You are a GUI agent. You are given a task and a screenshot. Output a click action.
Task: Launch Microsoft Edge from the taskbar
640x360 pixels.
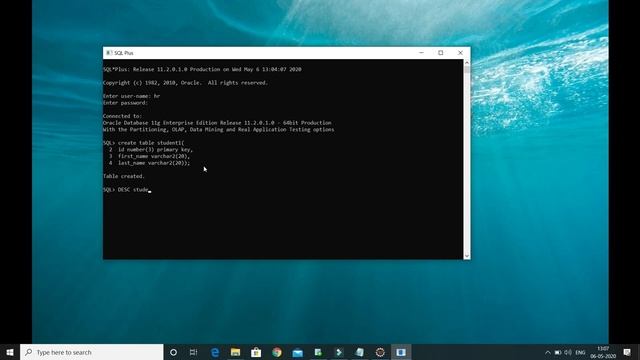tap(215, 352)
